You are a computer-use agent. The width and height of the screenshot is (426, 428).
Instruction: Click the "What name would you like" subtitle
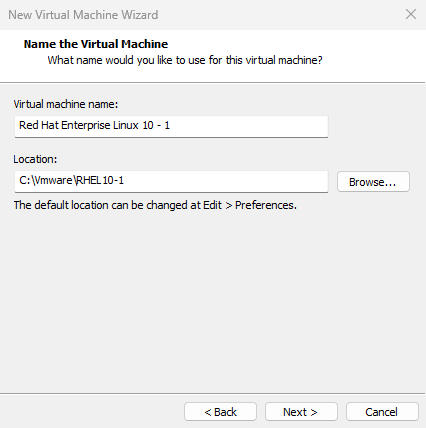click(185, 60)
